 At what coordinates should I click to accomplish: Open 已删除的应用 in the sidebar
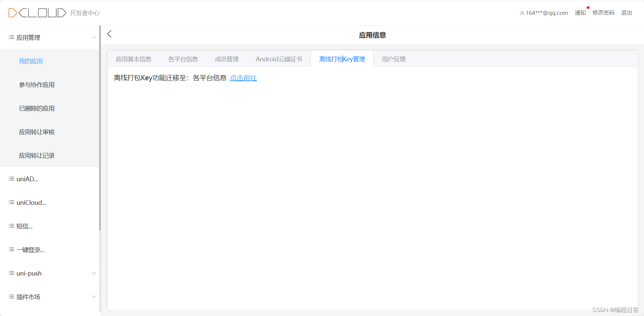37,108
